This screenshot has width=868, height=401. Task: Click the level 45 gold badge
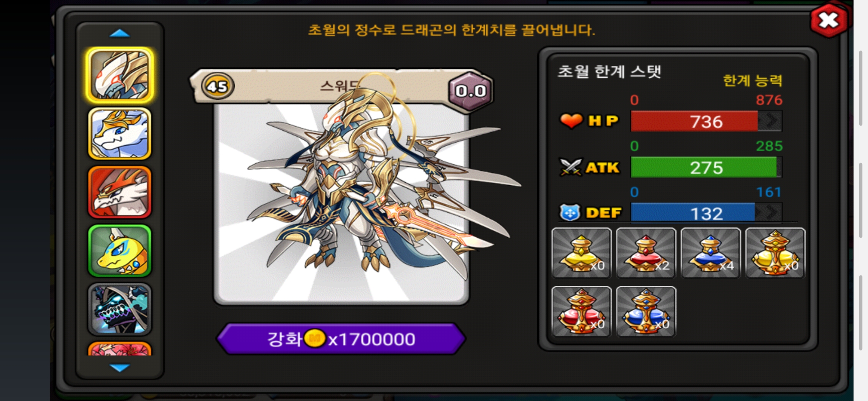(x=217, y=87)
